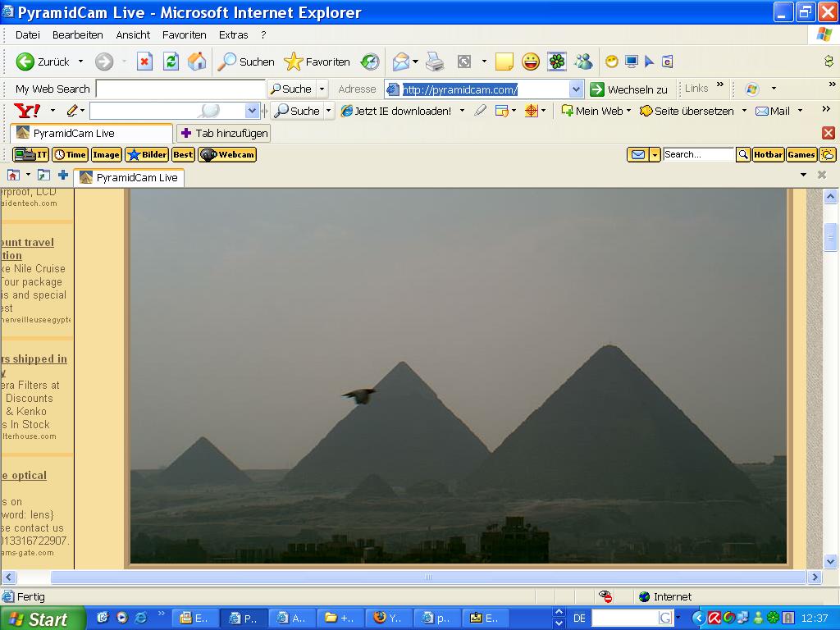Click the yellow smiley face icon

click(x=531, y=62)
